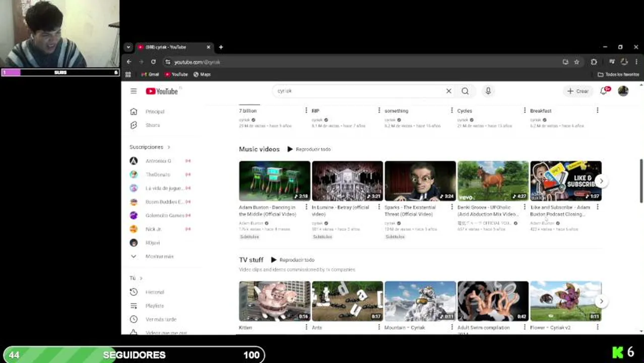
Task: Show next Music videos with arrow
Action: [601, 181]
